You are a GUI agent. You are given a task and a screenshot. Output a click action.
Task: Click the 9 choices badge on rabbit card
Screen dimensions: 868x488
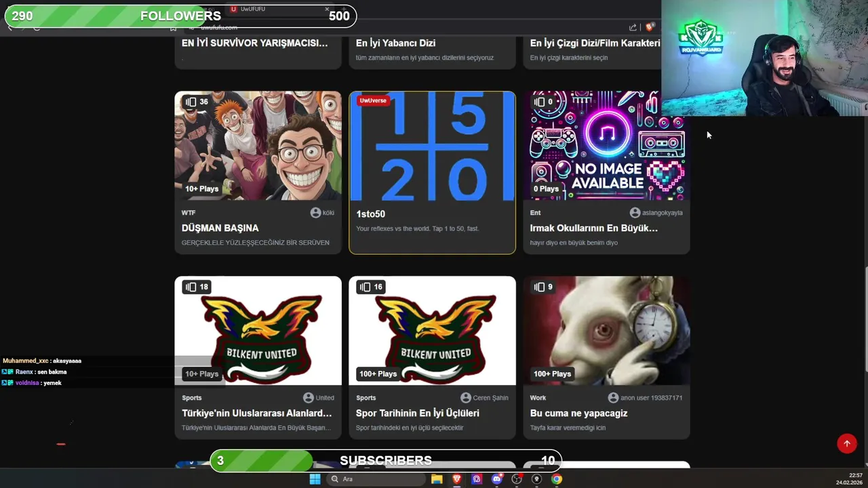544,287
